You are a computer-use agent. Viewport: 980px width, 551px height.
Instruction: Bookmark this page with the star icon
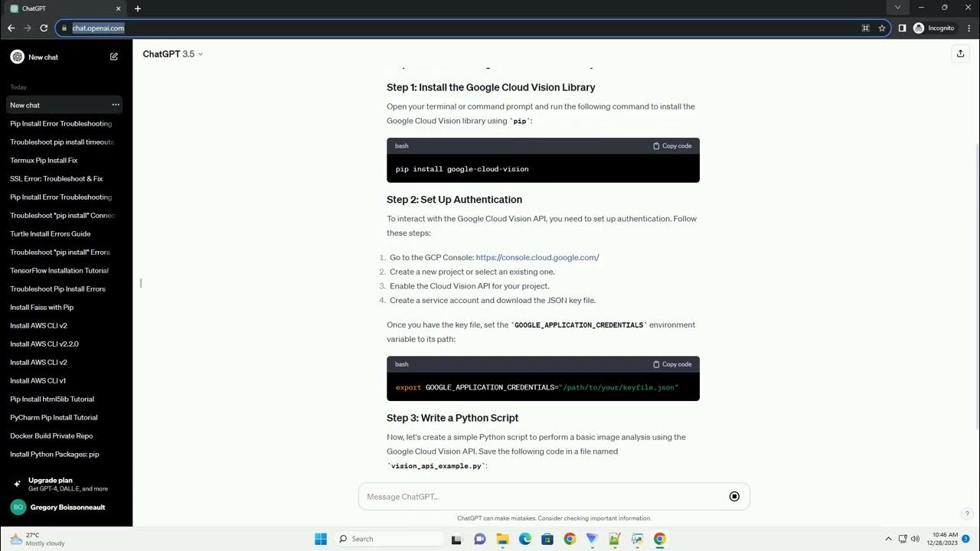(882, 28)
